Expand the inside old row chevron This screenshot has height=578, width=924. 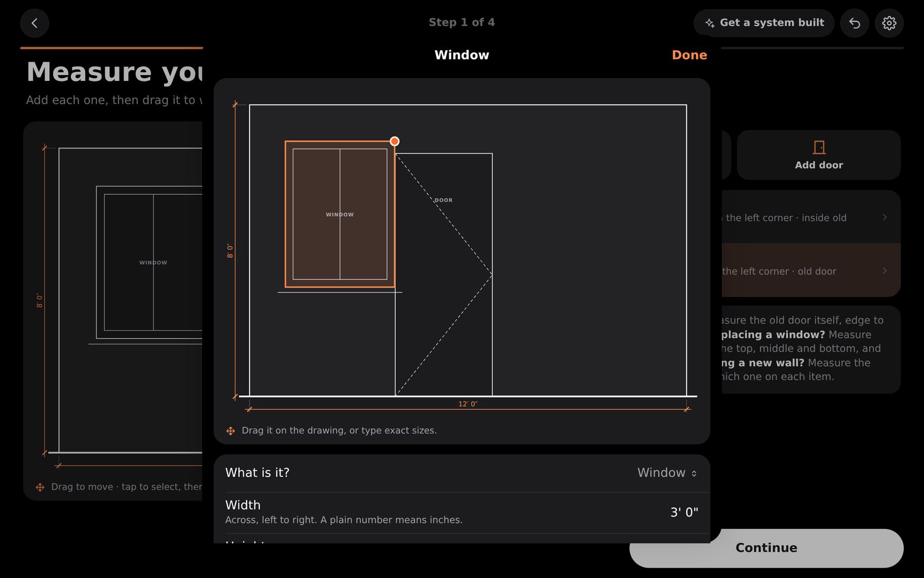coord(885,217)
